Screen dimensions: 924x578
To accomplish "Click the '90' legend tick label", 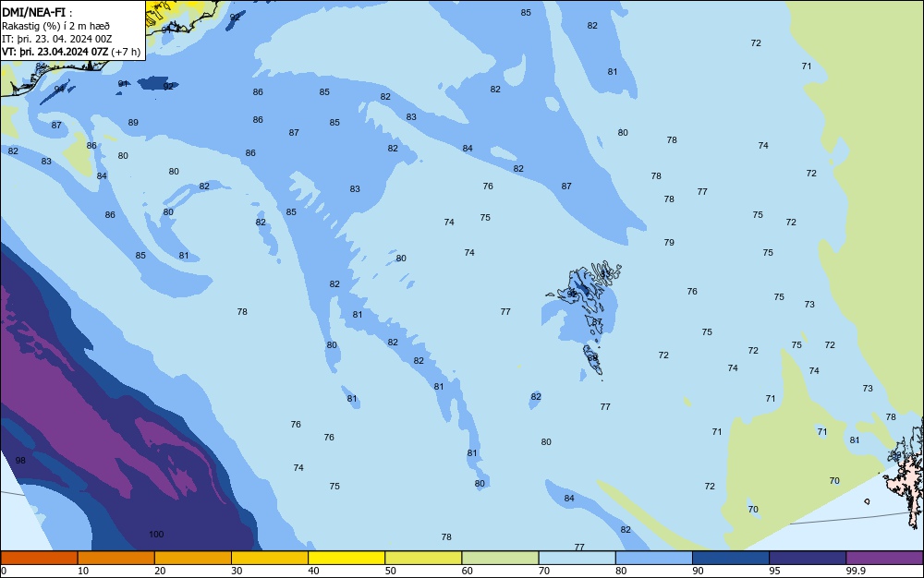I will [x=698, y=571].
